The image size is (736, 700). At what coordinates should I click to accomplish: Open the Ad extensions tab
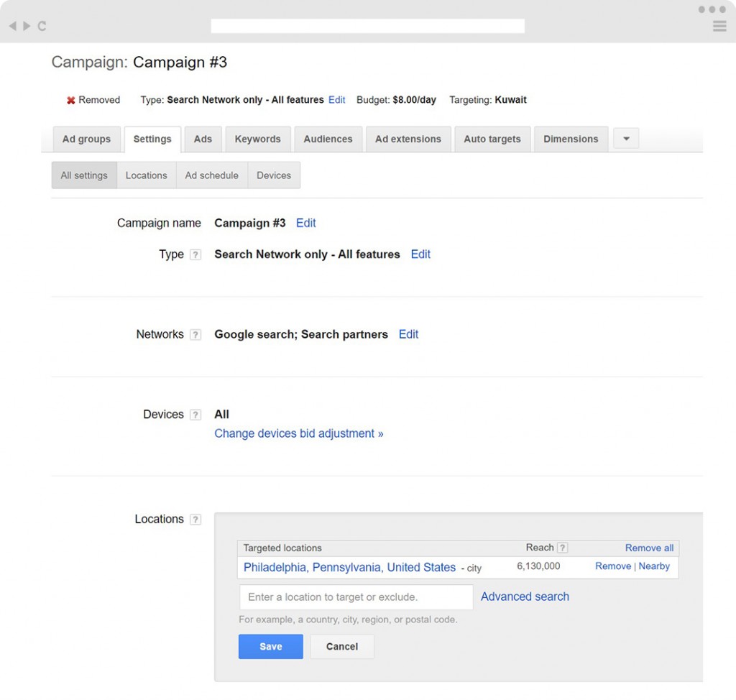[408, 139]
